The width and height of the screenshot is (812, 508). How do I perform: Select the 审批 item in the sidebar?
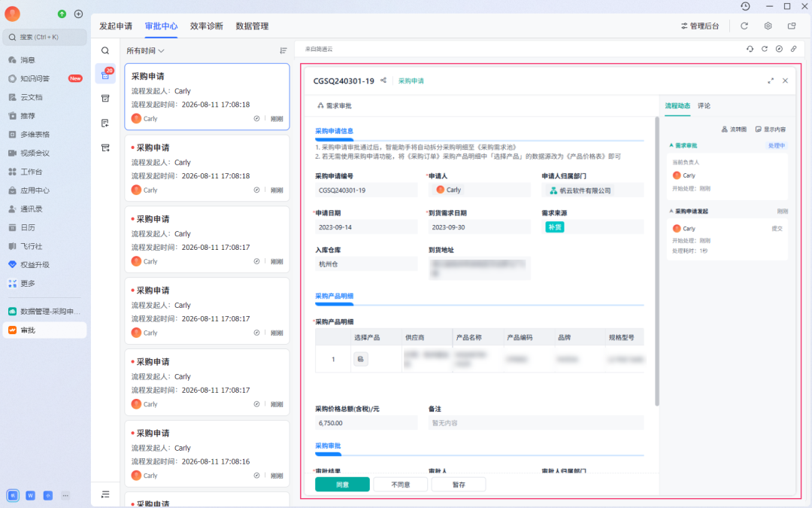[44, 330]
